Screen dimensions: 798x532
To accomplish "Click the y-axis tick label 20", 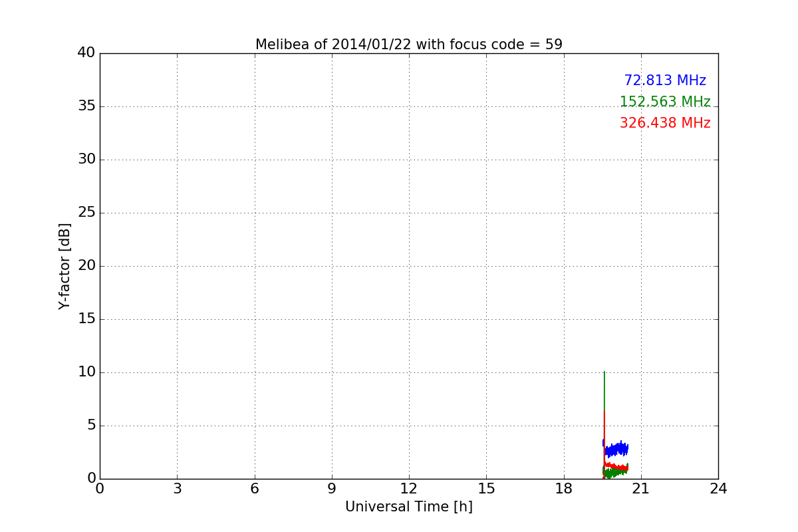I will click(x=86, y=266).
